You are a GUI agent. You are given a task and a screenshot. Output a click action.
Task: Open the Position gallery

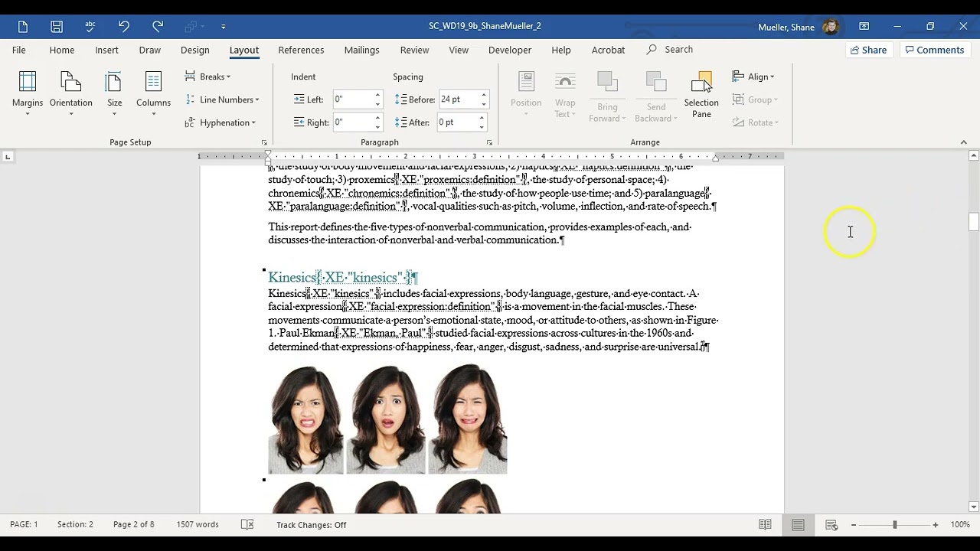coord(526,95)
